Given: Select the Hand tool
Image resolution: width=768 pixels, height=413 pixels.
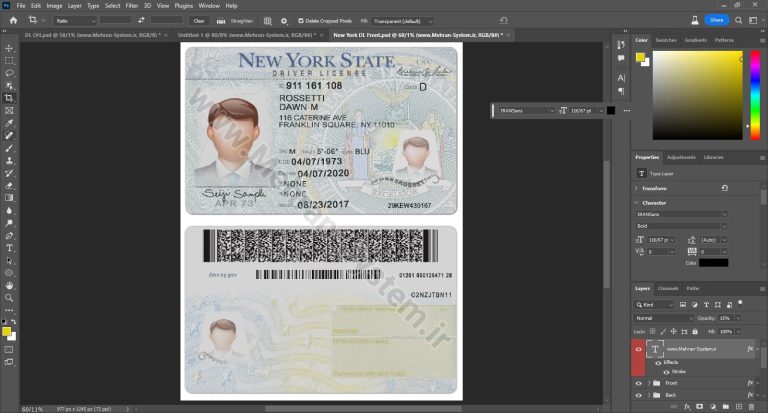Looking at the screenshot, I should pos(9,285).
